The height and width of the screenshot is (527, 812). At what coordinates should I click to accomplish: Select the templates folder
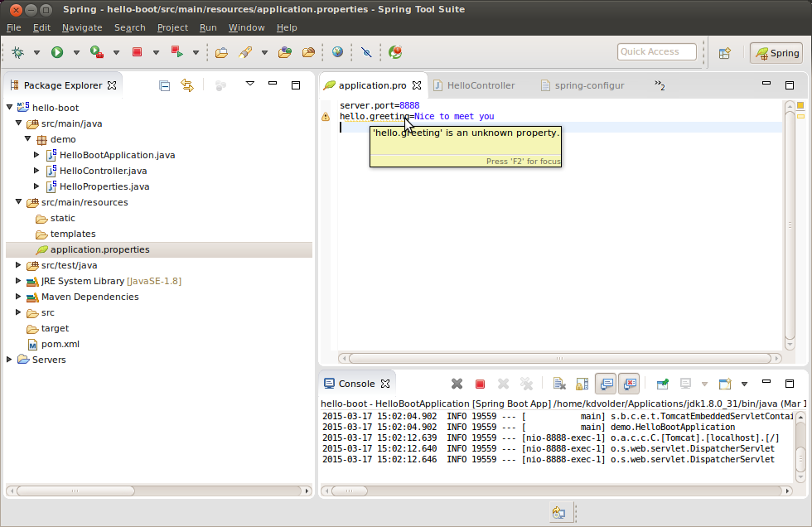(x=73, y=234)
